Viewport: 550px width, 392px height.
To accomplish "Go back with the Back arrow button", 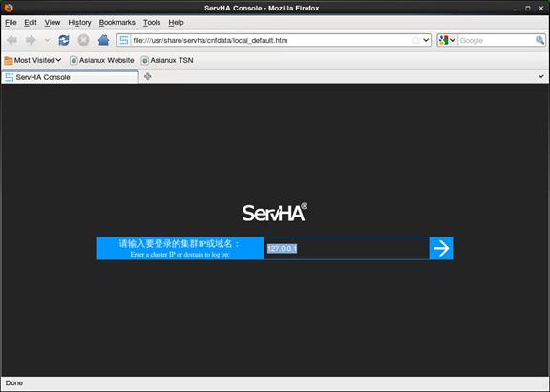I will pos(11,40).
